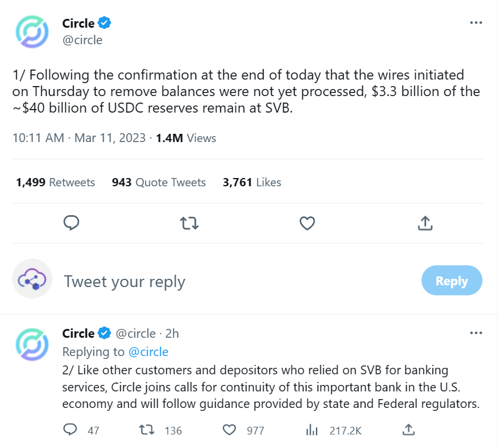Screen dimensions: 498x448
Task: Click the reply bubble icon on main tweet
Action: pos(71,223)
